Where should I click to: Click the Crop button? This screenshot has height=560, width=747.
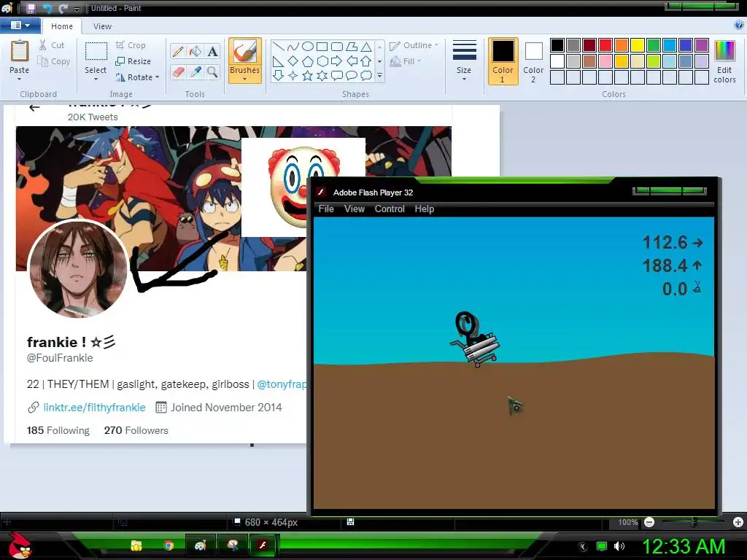coord(131,45)
